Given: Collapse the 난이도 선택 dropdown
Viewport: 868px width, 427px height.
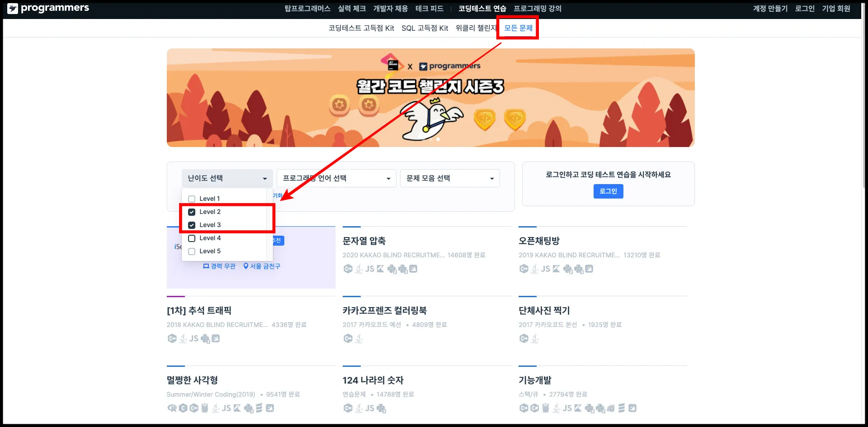Looking at the screenshot, I should 227,178.
